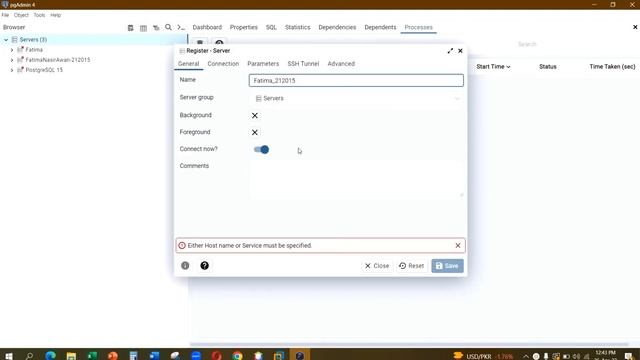Screen dimensions: 640x360
Task: Open the SSH Tunnel tab in dialog
Action: (x=303, y=64)
